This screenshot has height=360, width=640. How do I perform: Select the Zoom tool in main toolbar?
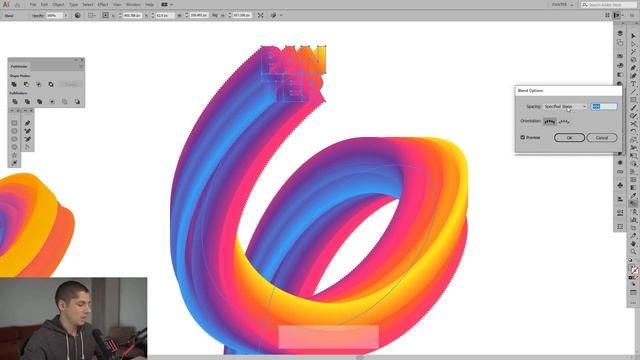tap(633, 251)
